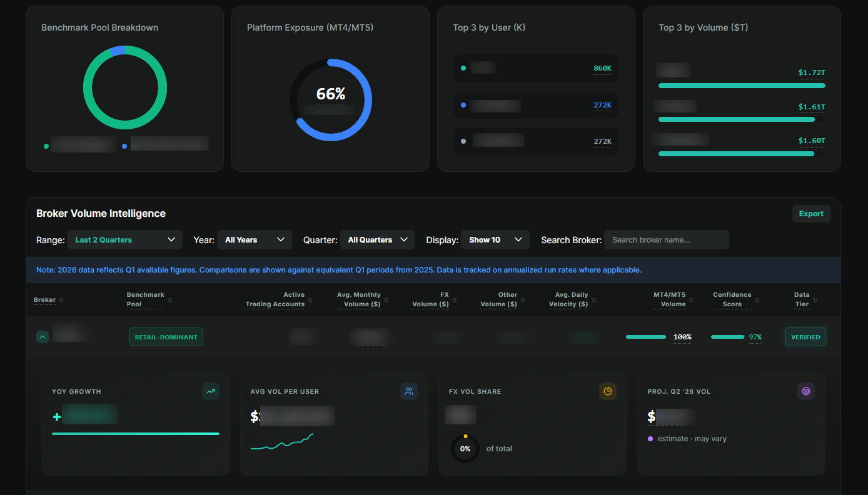Sort by Data Tier sort icon
Screen dimensions: 868x495
click(815, 301)
